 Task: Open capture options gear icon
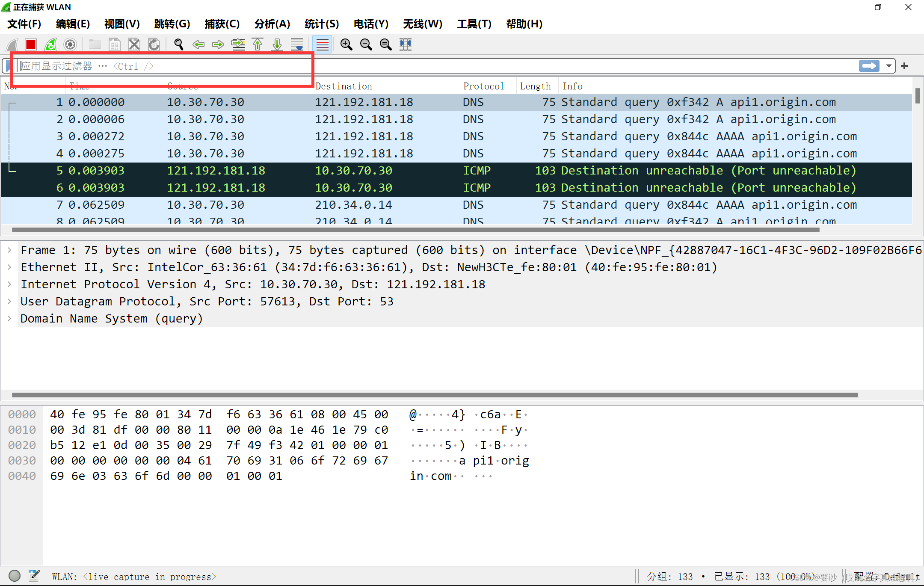70,44
